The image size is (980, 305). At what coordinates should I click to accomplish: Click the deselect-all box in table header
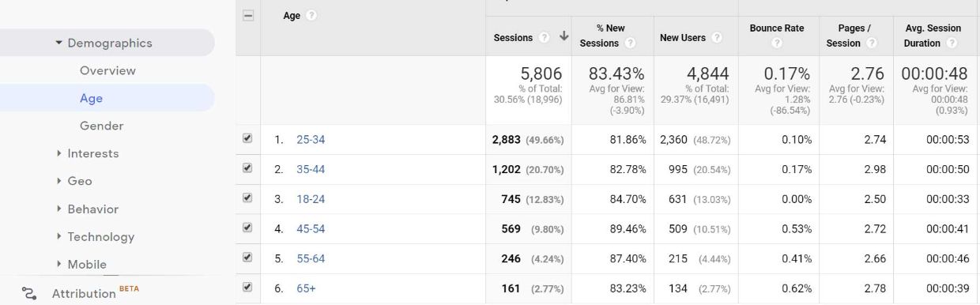tap(247, 16)
